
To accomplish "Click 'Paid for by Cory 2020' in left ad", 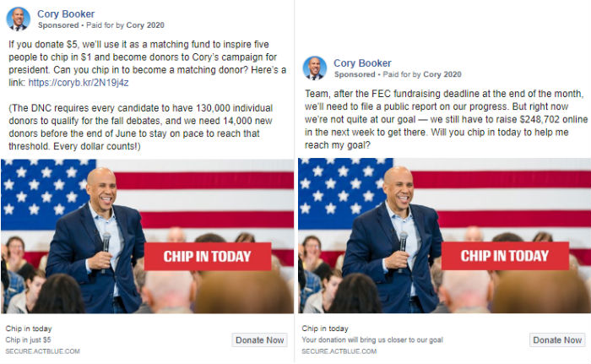I will click(x=125, y=25).
